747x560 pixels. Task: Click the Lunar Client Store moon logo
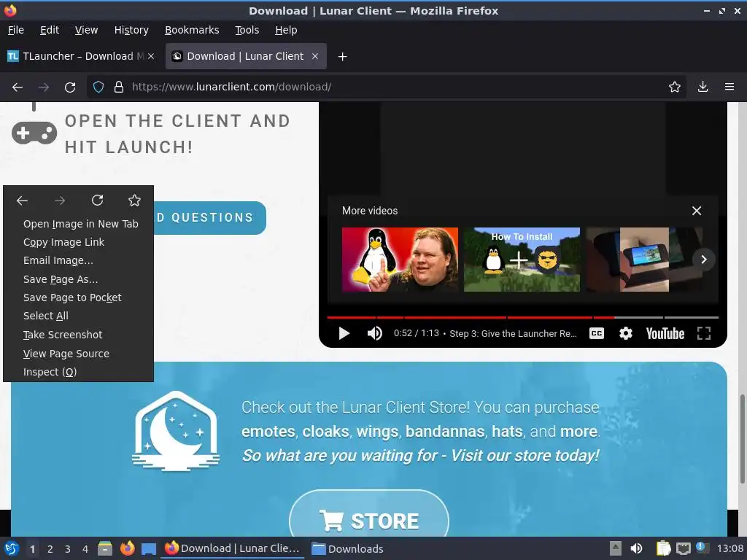click(175, 431)
